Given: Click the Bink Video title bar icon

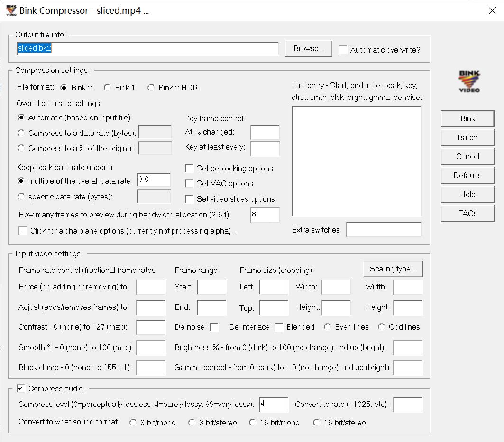Looking at the screenshot, I should click(x=11, y=10).
